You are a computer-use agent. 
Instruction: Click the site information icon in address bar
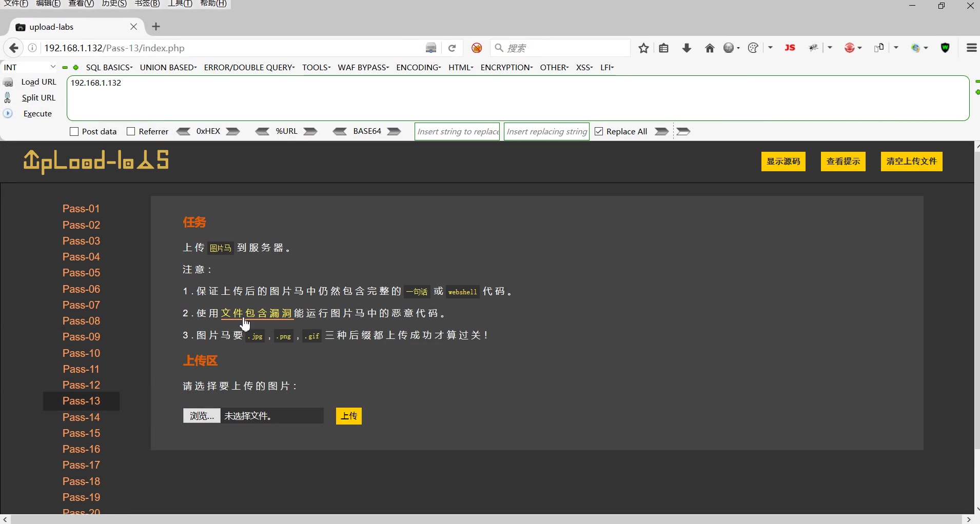tap(32, 48)
